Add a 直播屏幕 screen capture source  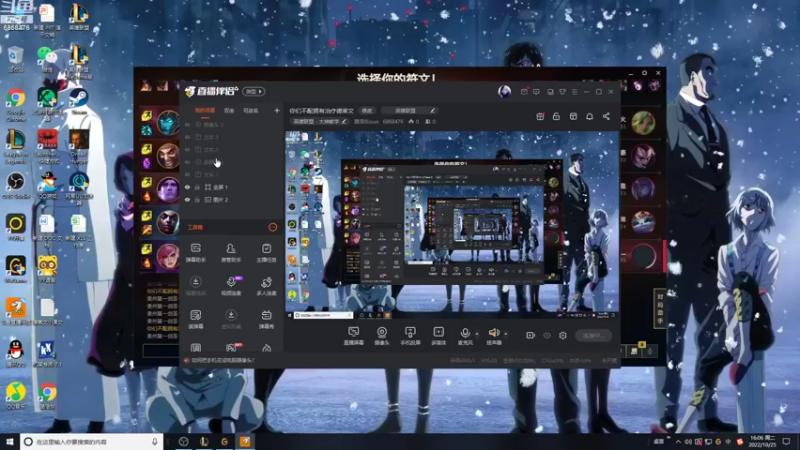(x=354, y=336)
